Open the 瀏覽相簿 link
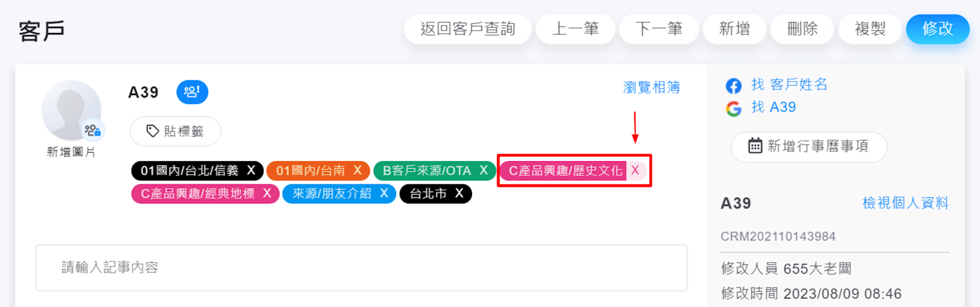 pyautogui.click(x=651, y=88)
